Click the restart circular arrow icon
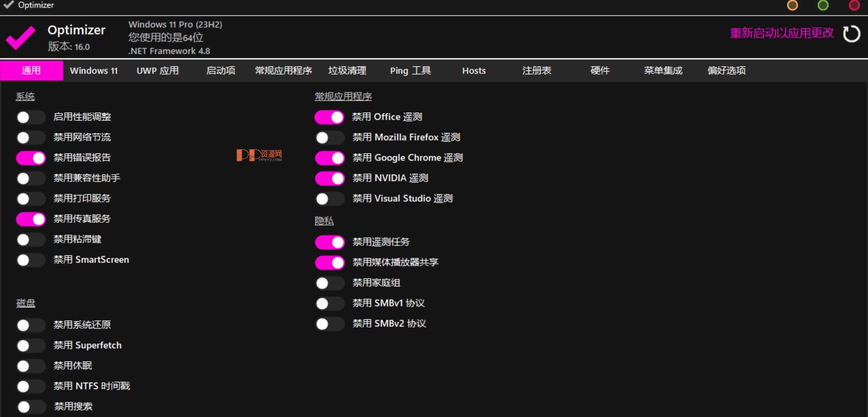 852,33
